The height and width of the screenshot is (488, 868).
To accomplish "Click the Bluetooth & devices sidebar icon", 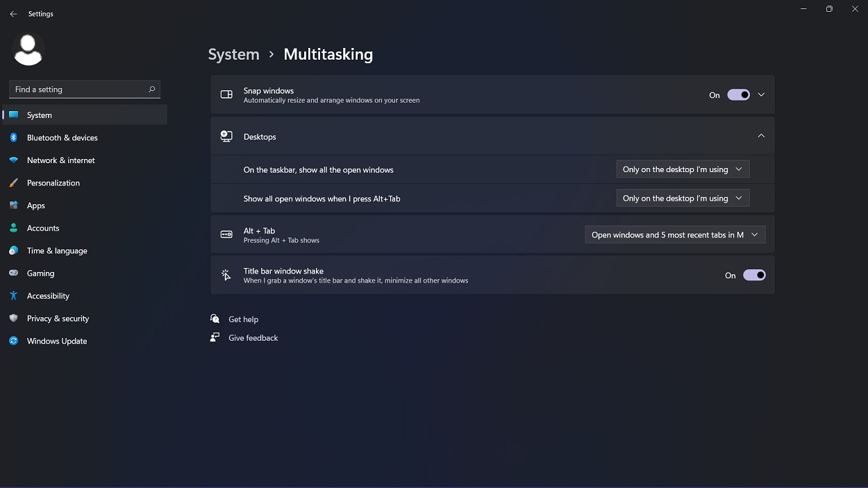I will pos(13,137).
